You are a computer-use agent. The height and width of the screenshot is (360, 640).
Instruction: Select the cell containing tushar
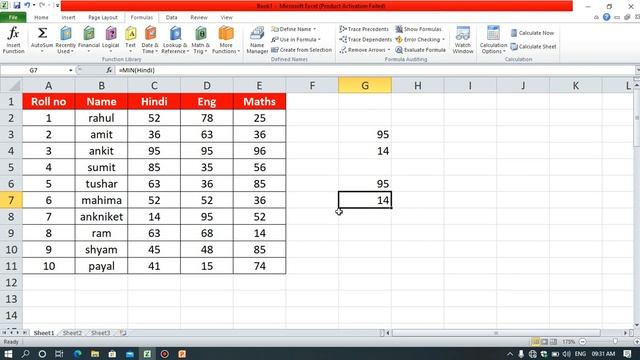[x=101, y=184]
